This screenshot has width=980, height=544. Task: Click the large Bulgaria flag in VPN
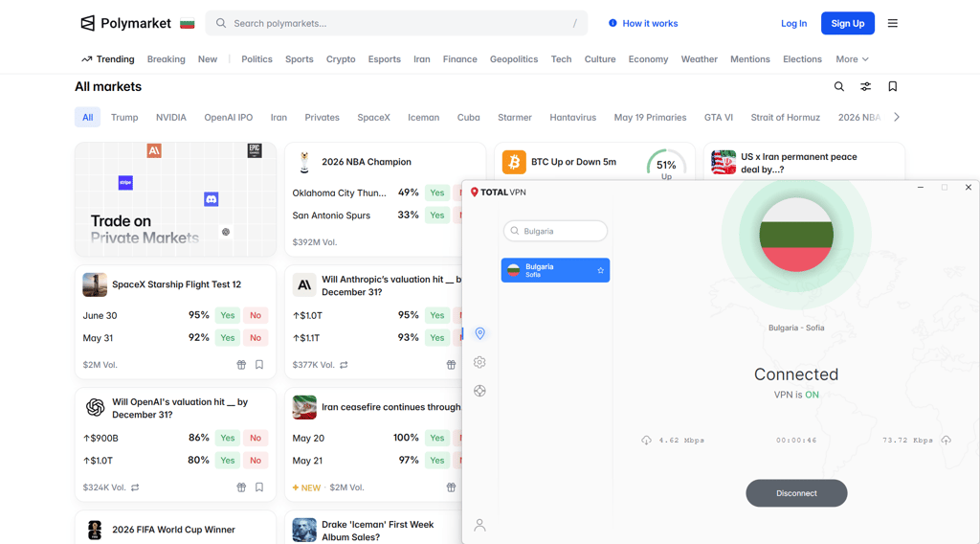pyautogui.click(x=796, y=235)
